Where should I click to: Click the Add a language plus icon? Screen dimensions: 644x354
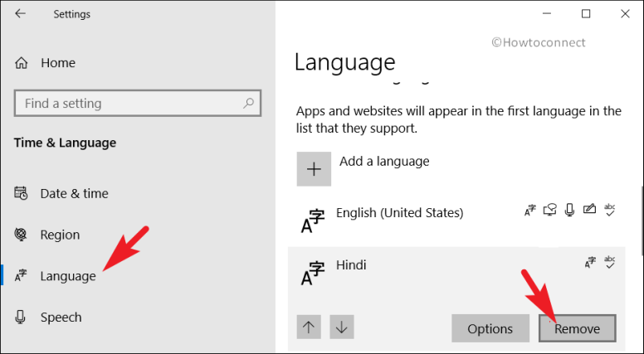[314, 169]
